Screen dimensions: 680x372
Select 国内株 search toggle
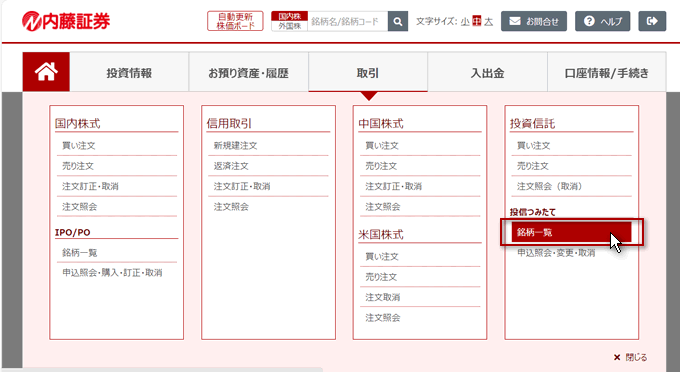point(290,16)
